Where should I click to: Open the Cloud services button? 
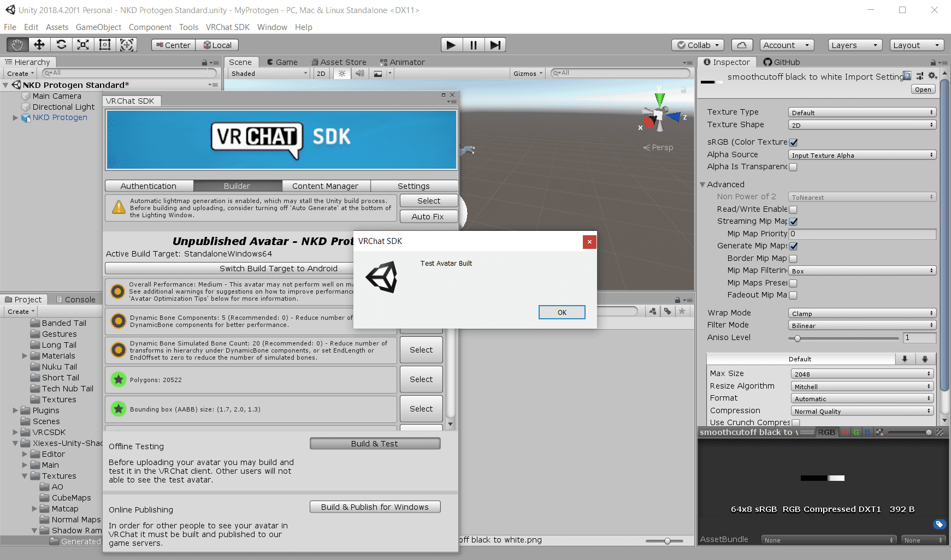(742, 45)
